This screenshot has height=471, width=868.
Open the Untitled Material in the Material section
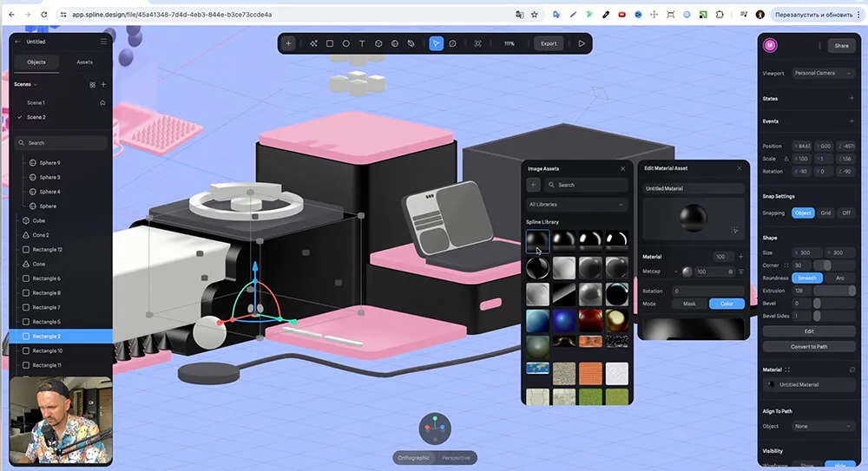click(809, 384)
